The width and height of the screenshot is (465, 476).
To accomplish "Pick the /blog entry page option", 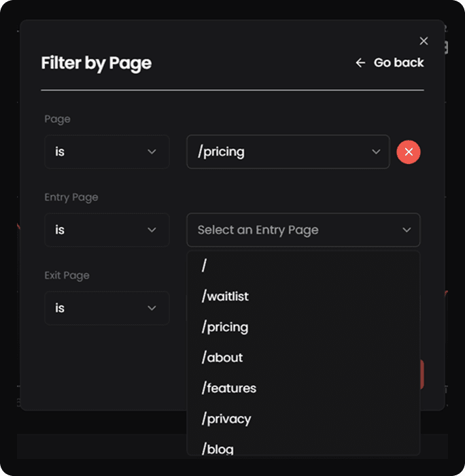I will (x=218, y=448).
